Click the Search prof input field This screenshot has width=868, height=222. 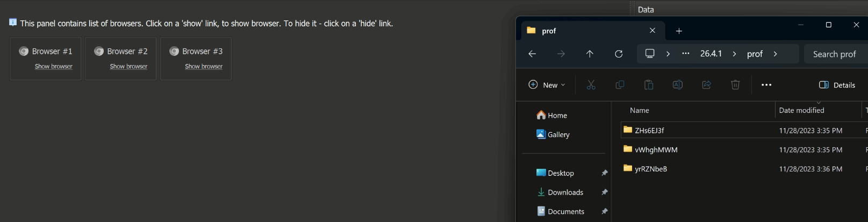tap(836, 54)
